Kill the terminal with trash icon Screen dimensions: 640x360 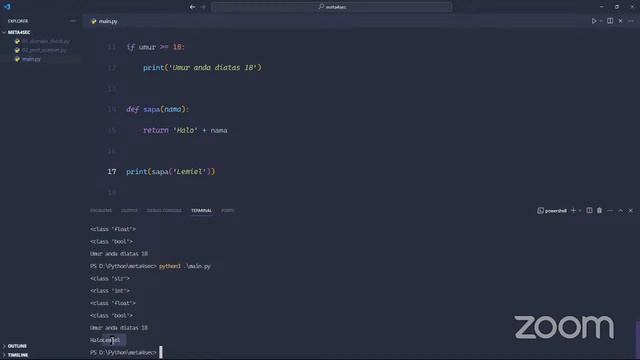click(x=599, y=211)
